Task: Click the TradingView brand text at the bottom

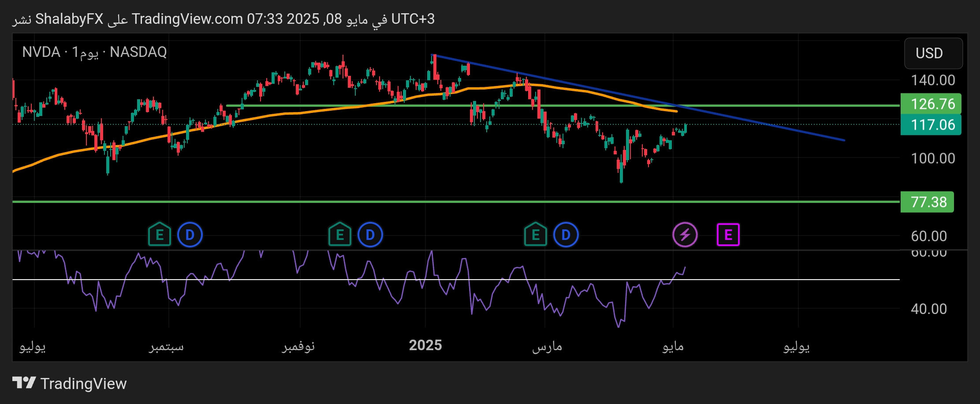Action: [x=83, y=384]
